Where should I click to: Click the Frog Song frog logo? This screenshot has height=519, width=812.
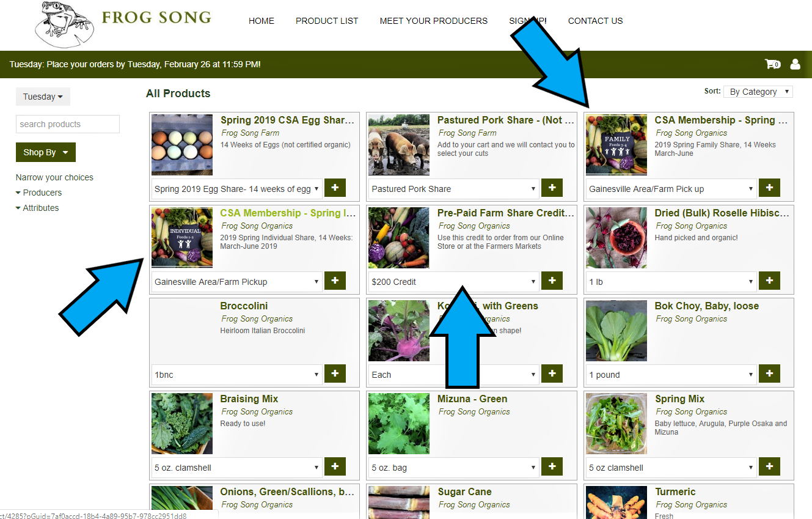click(x=61, y=24)
